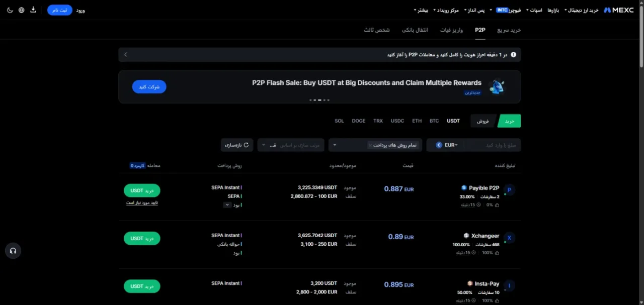The image size is (644, 305).
Task: Click the Xchangeer merchant name
Action: (486, 236)
